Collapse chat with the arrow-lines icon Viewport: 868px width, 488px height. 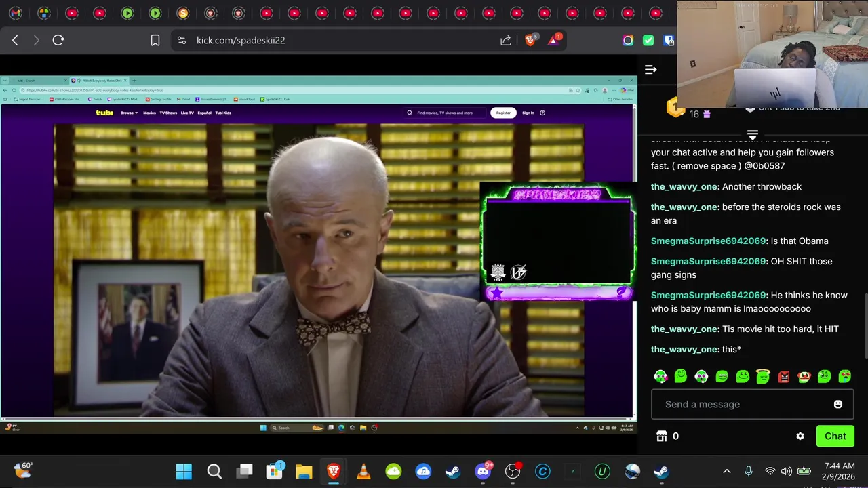(650, 69)
